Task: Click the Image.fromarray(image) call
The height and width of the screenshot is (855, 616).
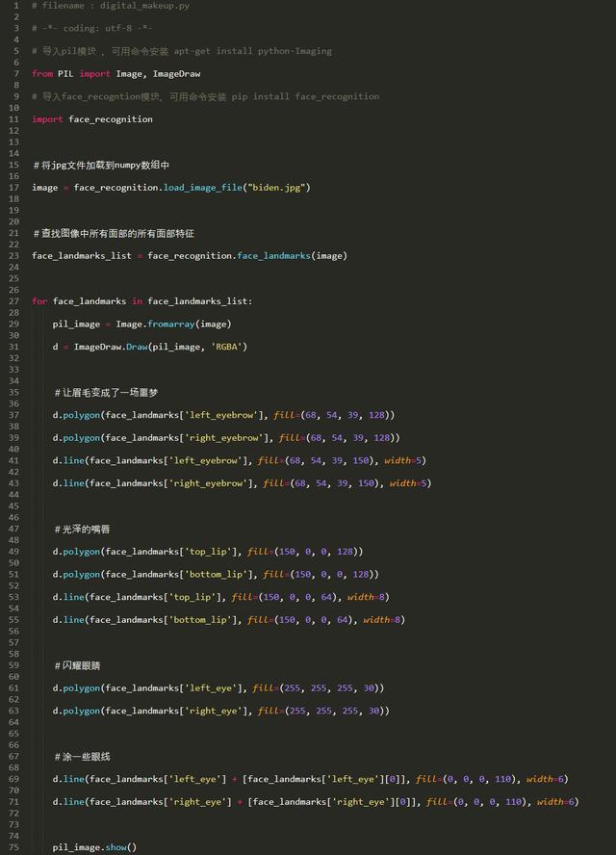Action: tap(173, 324)
